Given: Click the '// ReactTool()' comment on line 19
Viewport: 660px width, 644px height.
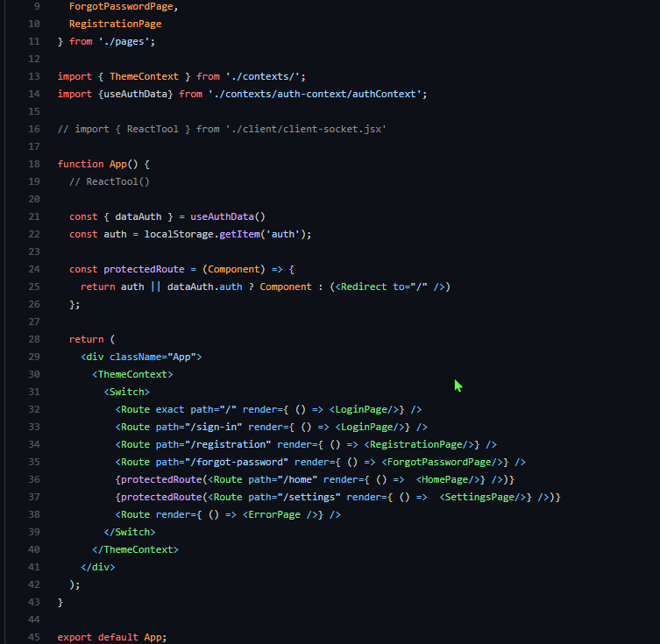Looking at the screenshot, I should click(110, 181).
